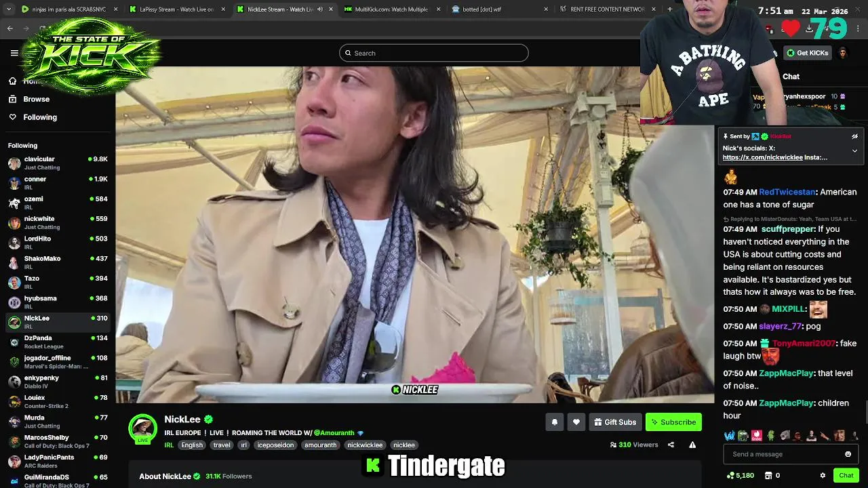
Task: Expand the pinned KickBot message
Action: pyautogui.click(x=854, y=150)
